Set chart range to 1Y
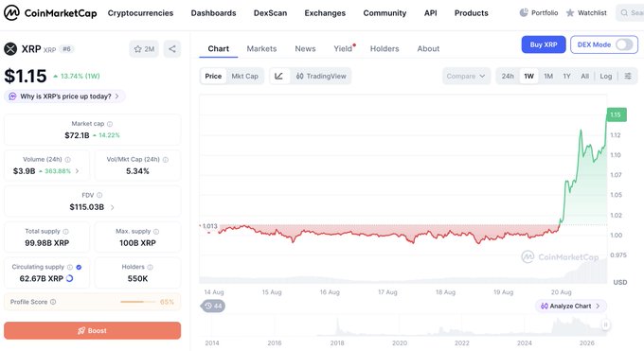 [566, 76]
